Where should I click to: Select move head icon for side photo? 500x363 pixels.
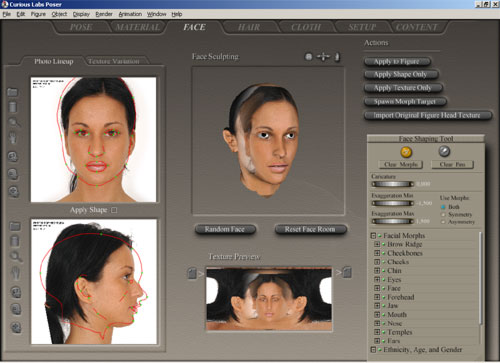[x=16, y=327]
